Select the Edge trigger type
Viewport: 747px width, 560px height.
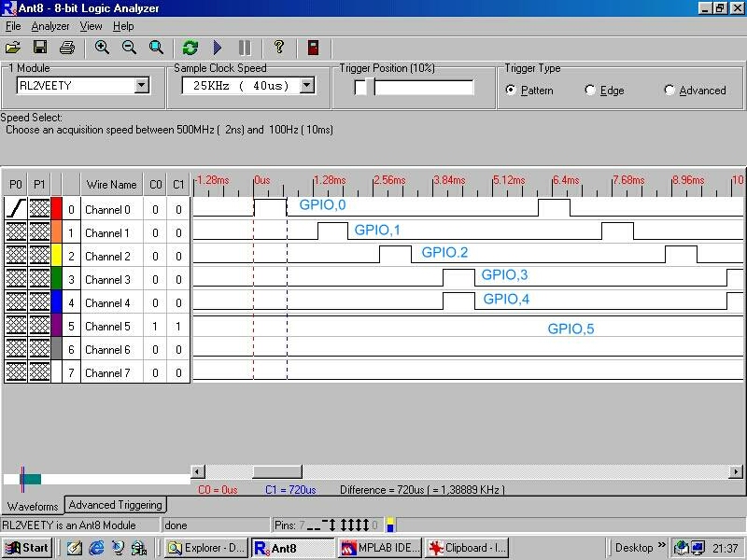590,91
